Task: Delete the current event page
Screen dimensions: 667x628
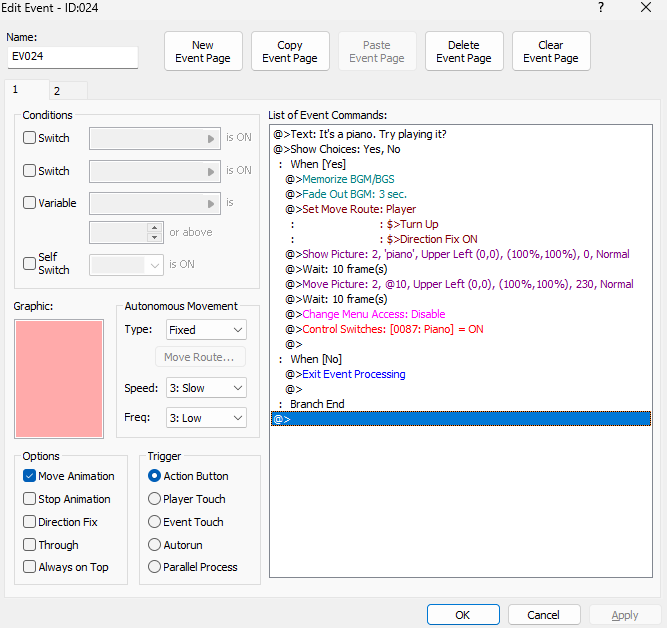Action: [464, 51]
